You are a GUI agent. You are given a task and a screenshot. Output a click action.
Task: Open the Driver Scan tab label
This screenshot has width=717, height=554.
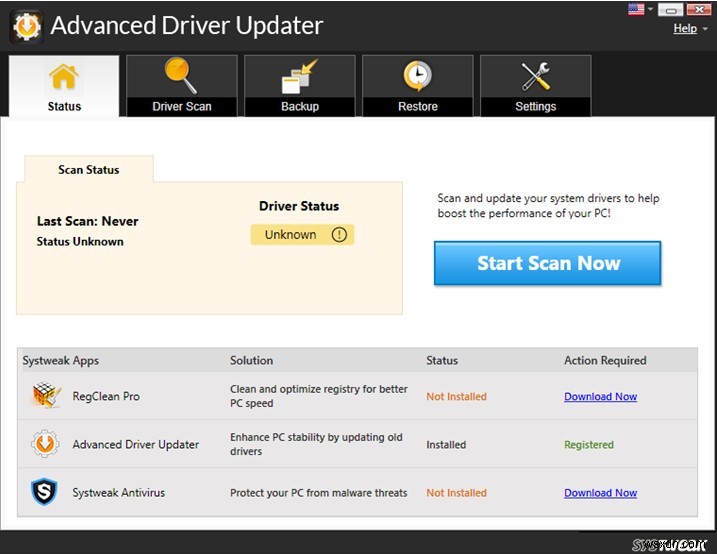(x=182, y=107)
